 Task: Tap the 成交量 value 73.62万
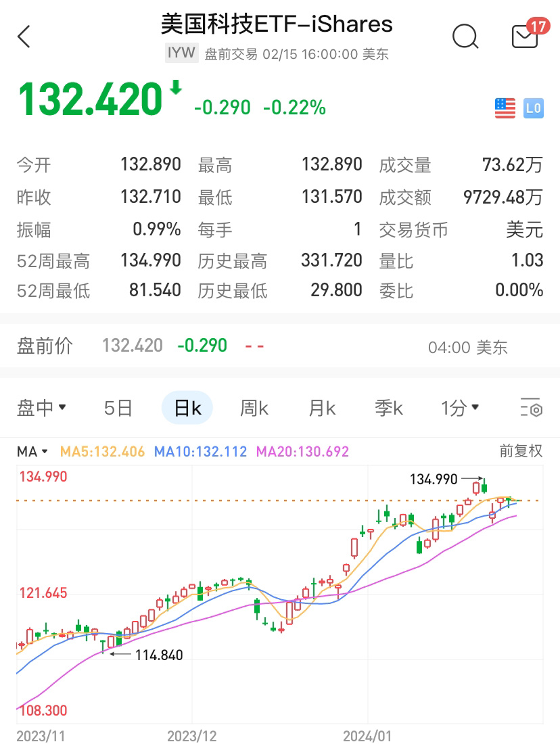(x=512, y=164)
